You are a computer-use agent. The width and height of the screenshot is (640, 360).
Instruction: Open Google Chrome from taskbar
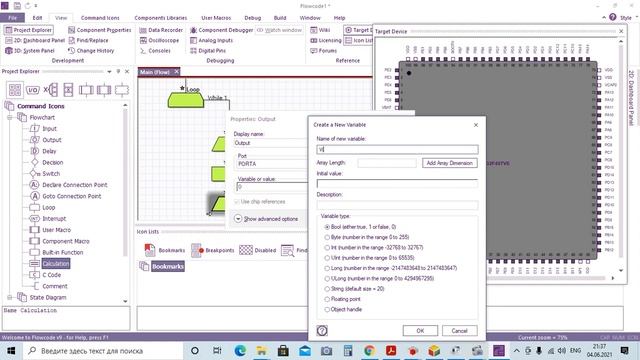(369, 351)
